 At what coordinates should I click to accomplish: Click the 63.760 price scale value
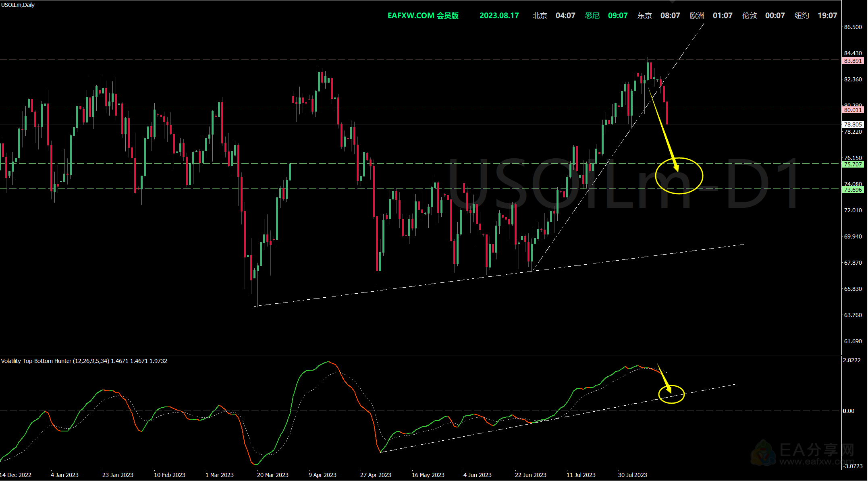[x=853, y=315]
